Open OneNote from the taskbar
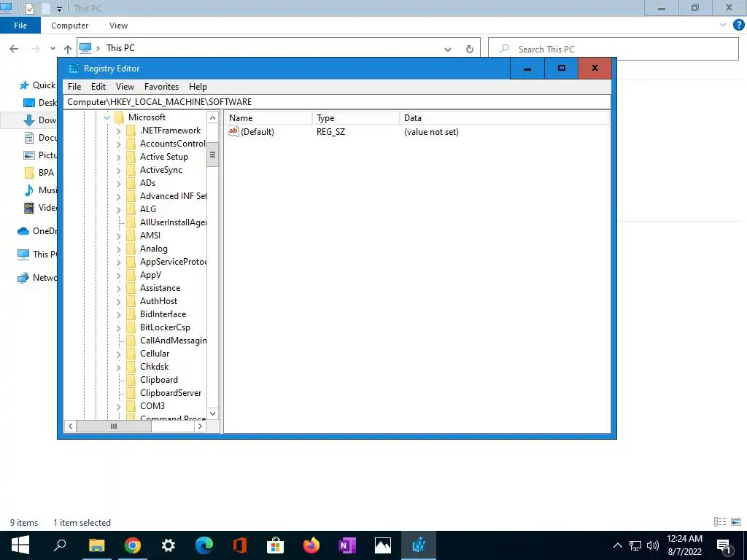Viewport: 747px width, 560px height. click(347, 545)
